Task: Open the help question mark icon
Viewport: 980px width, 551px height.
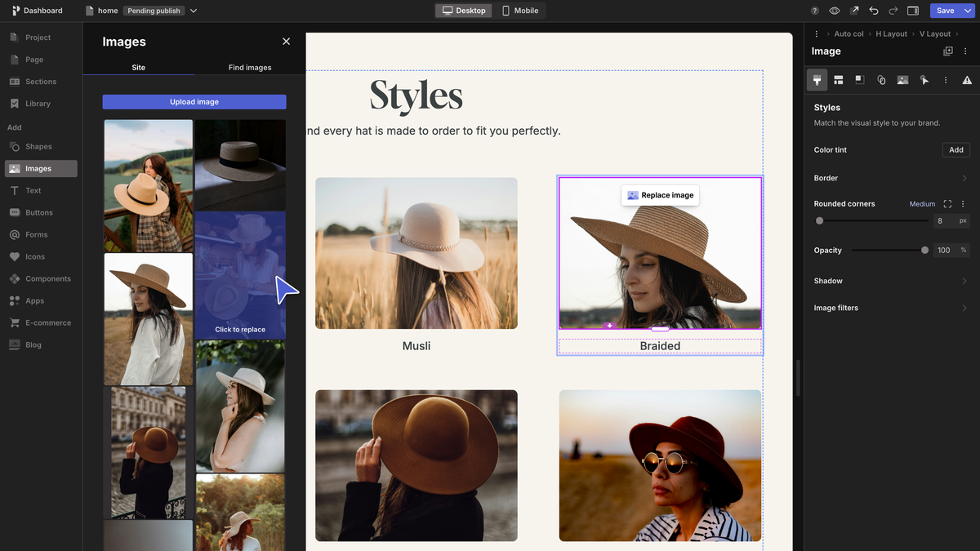Action: point(815,11)
